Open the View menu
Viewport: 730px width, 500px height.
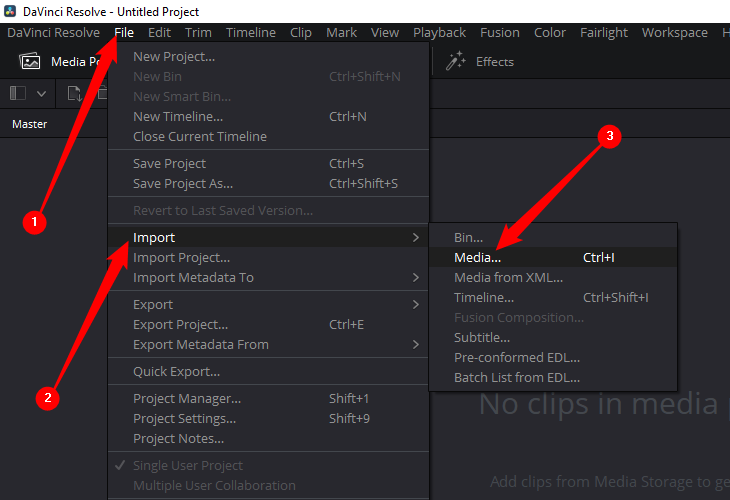point(385,33)
